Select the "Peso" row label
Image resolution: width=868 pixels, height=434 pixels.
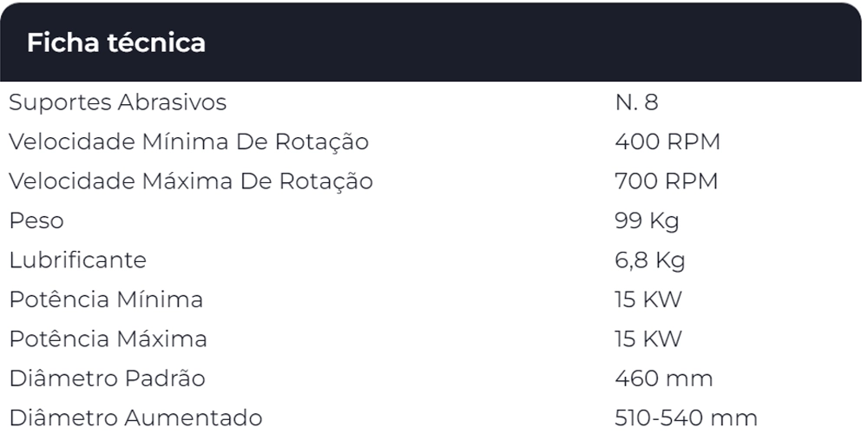click(36, 220)
